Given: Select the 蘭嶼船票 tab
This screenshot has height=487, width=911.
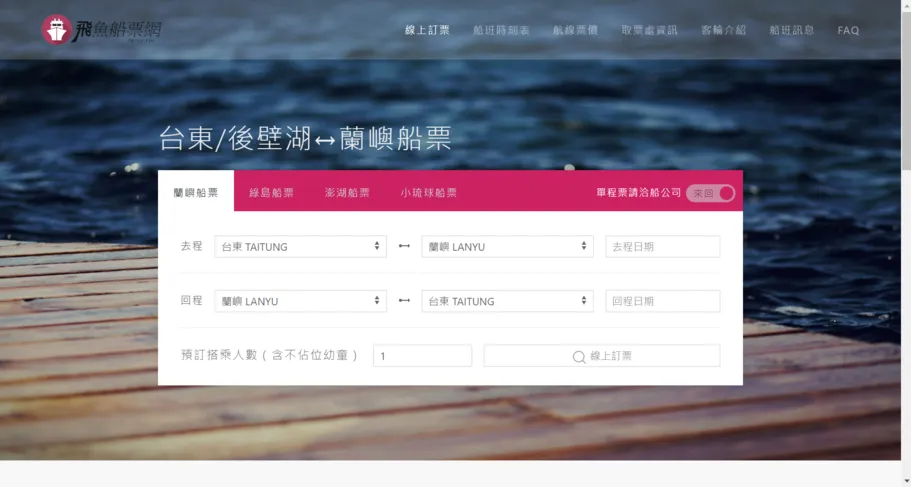Looking at the screenshot, I should pos(195,192).
